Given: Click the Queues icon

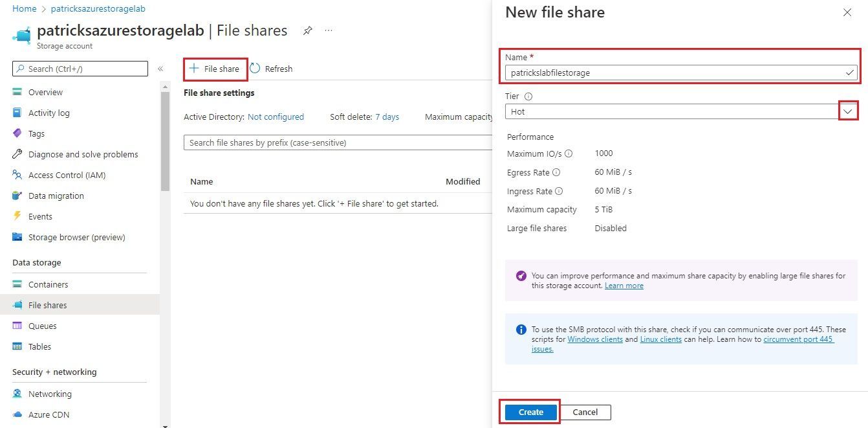Looking at the screenshot, I should pyautogui.click(x=17, y=326).
